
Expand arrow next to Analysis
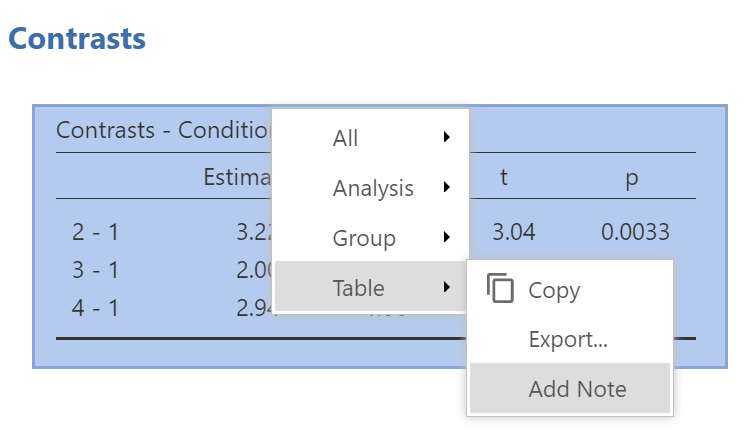pyautogui.click(x=447, y=187)
